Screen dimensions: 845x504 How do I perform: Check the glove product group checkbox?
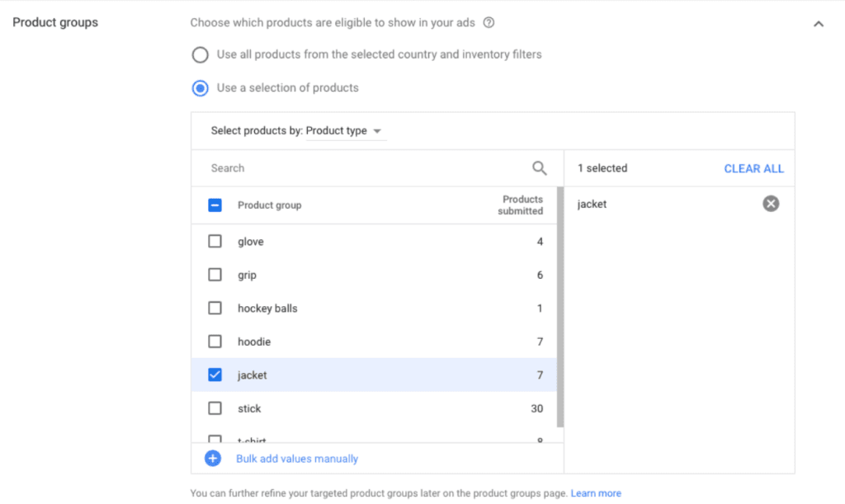tap(215, 242)
